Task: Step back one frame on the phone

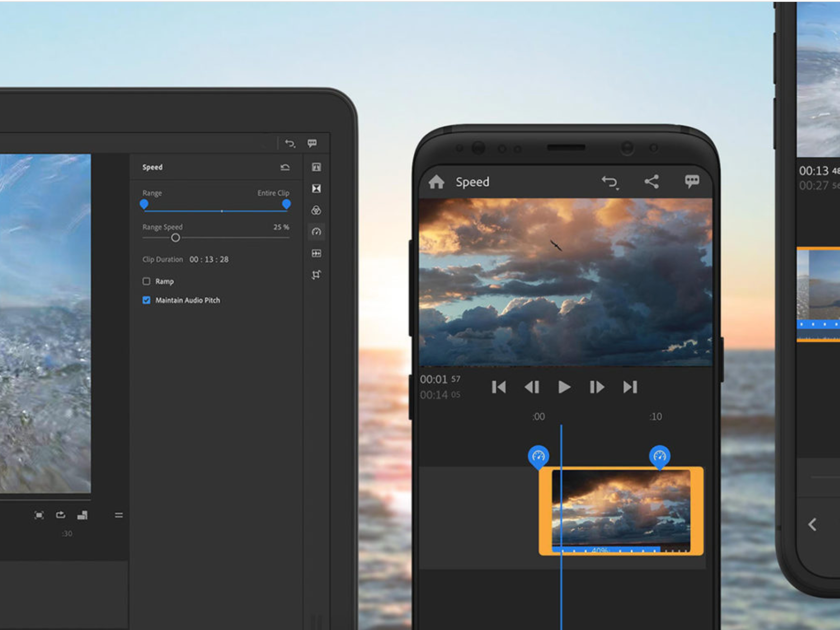Action: click(x=532, y=387)
